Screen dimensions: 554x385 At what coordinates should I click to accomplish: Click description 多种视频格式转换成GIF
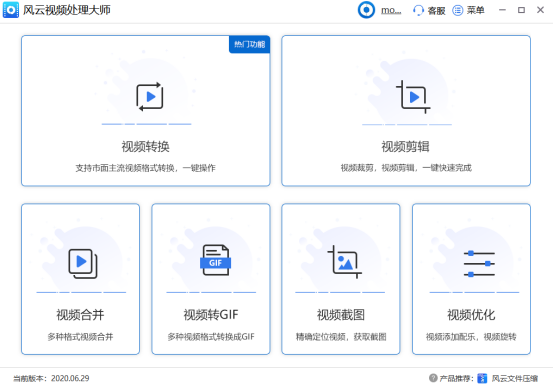click(x=211, y=337)
